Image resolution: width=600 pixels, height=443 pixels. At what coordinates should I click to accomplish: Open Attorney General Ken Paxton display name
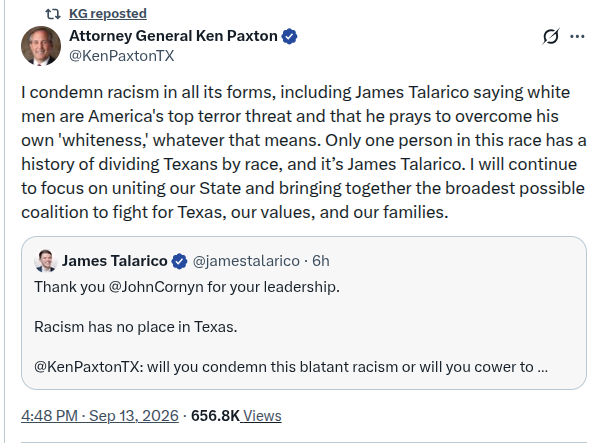173,36
